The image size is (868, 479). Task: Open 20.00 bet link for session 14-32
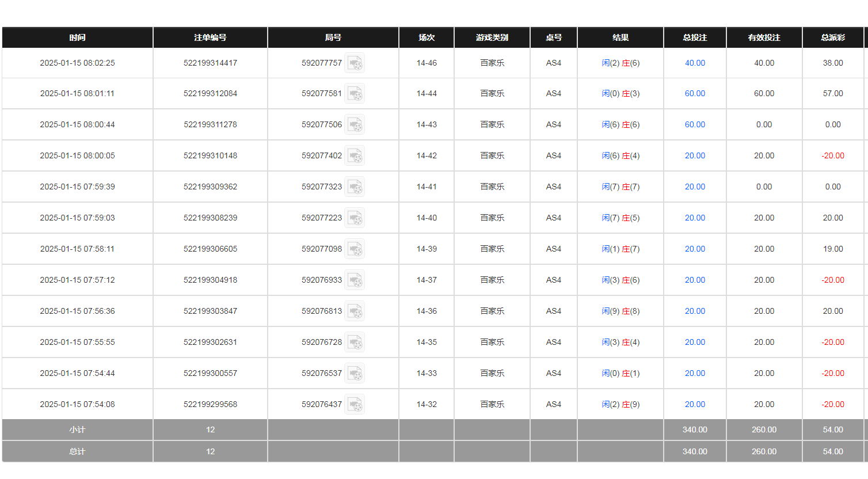pyautogui.click(x=695, y=405)
